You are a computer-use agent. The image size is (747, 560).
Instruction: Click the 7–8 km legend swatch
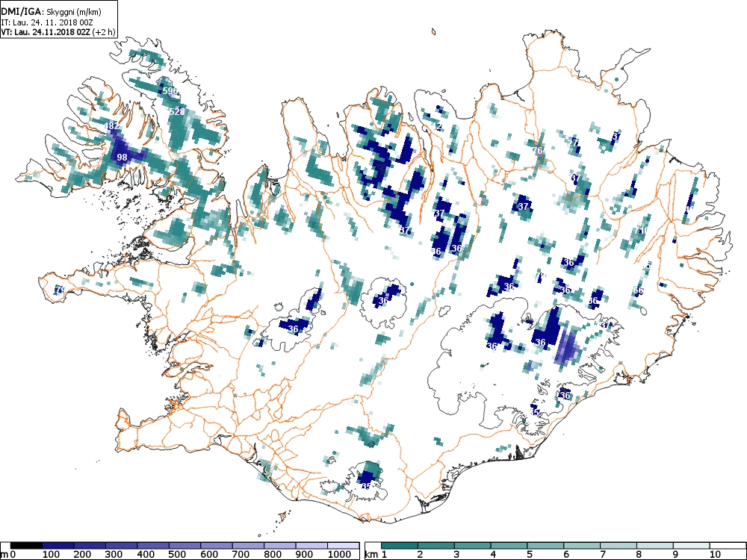pyautogui.click(x=619, y=546)
